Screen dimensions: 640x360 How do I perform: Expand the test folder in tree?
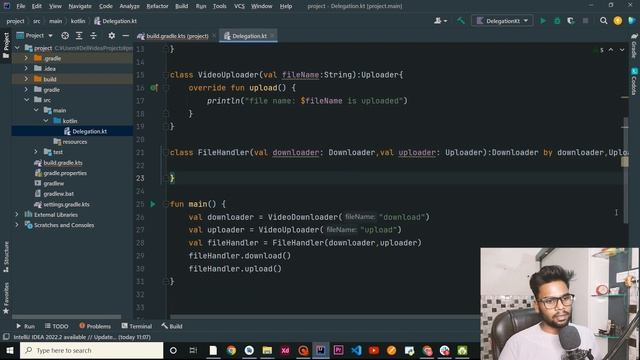pyautogui.click(x=36, y=152)
